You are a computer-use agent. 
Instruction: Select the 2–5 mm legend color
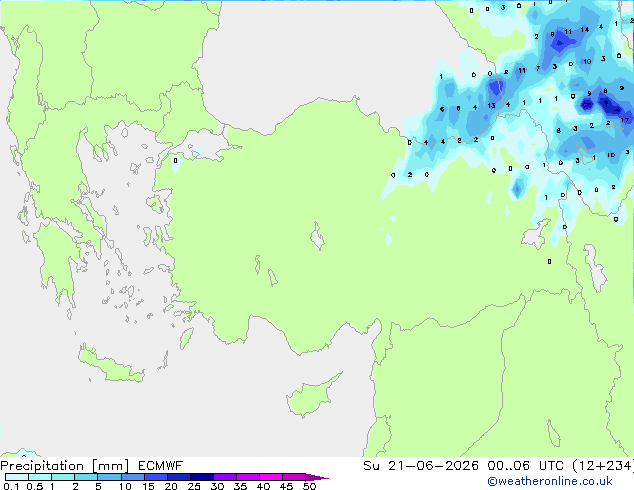coord(86,477)
